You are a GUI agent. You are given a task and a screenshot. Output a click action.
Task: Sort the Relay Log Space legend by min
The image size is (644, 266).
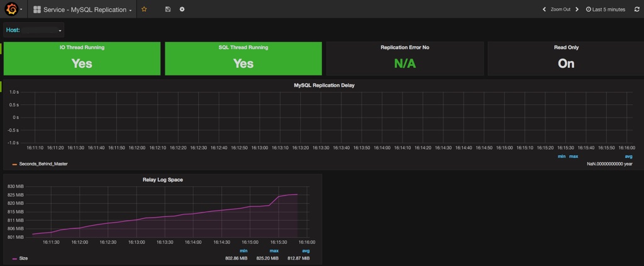point(243,251)
